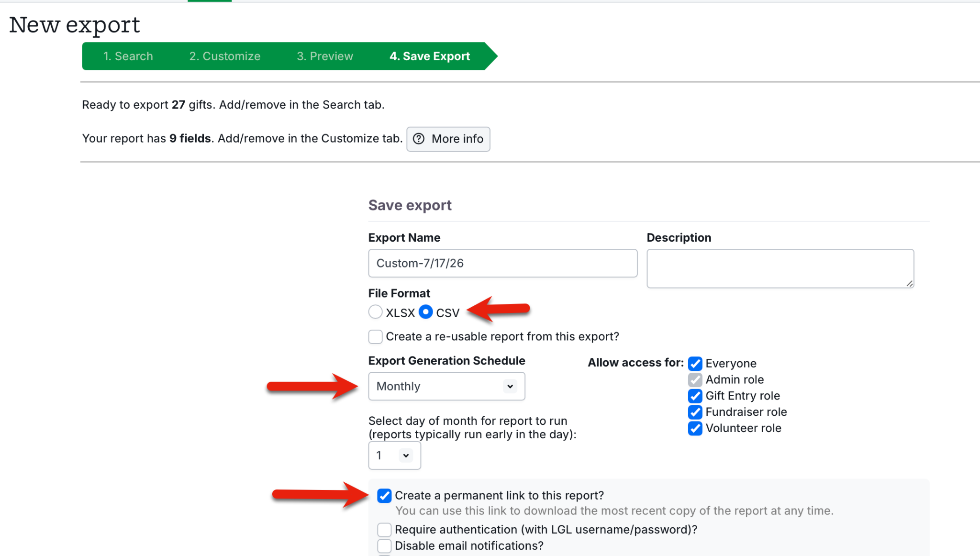The width and height of the screenshot is (980, 556).
Task: Switch to the 2. Customize step
Action: pos(224,56)
